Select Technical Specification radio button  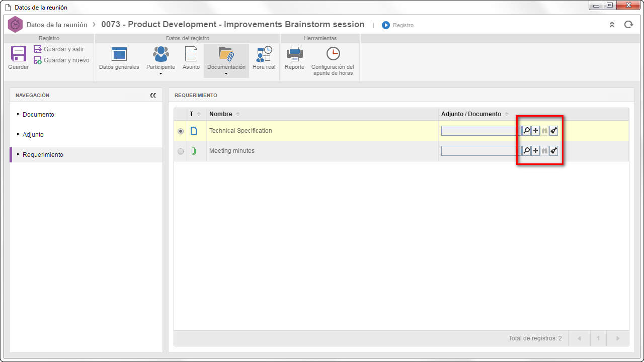(181, 131)
